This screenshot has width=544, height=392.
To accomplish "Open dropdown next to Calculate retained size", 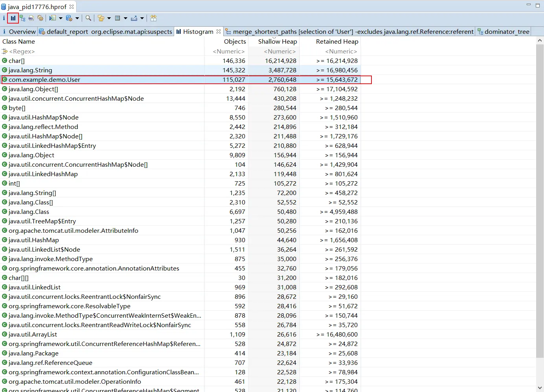I will pos(125,18).
